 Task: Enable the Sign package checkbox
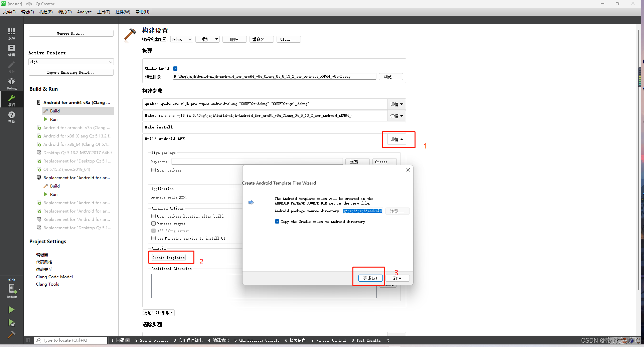pos(154,170)
